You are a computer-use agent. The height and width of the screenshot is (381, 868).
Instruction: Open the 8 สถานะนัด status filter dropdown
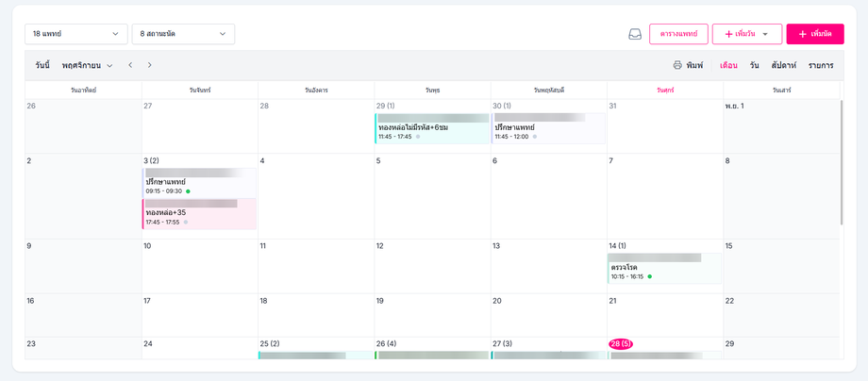[183, 34]
